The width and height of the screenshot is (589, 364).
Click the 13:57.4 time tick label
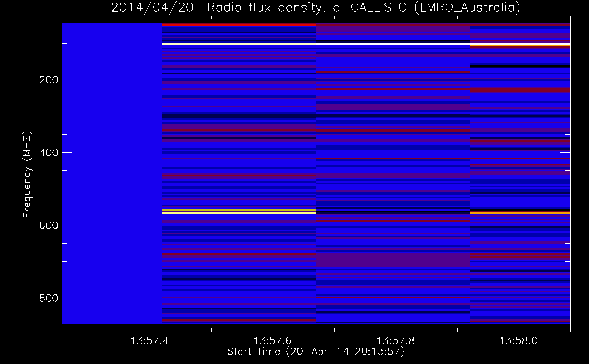point(150,341)
